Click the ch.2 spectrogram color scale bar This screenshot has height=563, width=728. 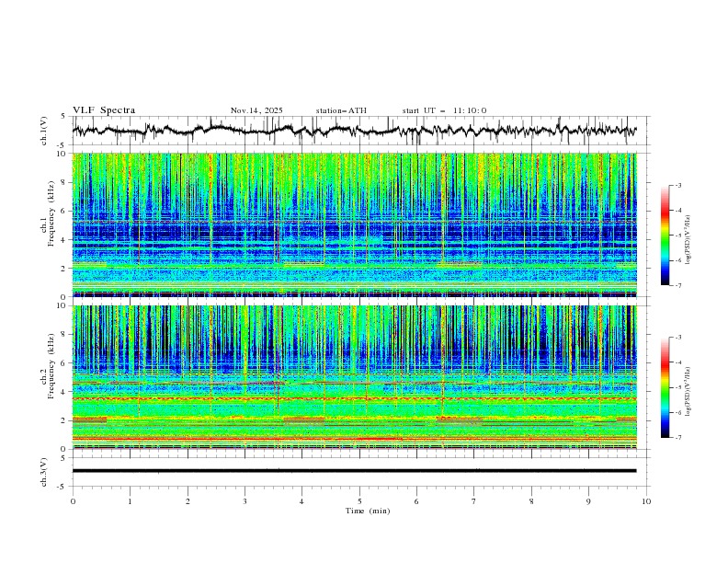coord(665,387)
